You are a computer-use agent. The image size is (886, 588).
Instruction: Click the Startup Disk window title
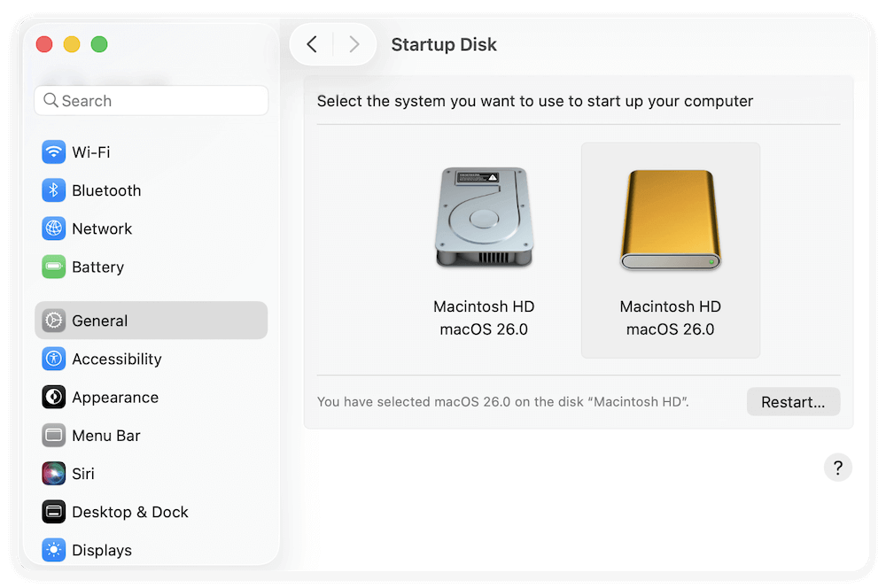pos(443,44)
